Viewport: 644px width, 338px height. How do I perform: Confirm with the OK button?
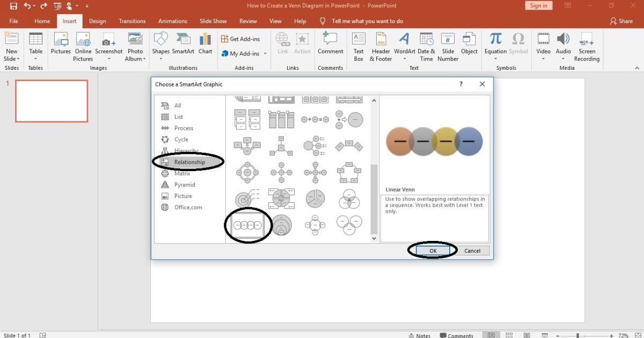433,250
